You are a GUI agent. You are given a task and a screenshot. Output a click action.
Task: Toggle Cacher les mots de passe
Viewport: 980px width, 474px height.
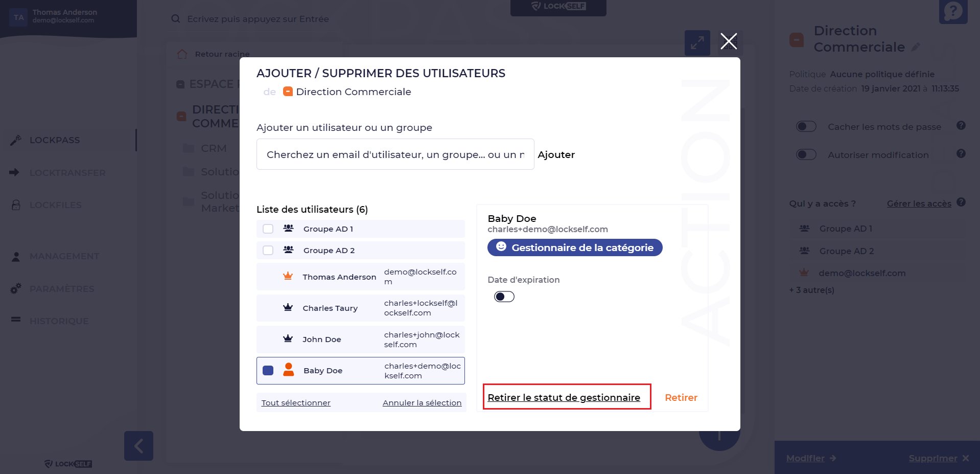pyautogui.click(x=806, y=127)
